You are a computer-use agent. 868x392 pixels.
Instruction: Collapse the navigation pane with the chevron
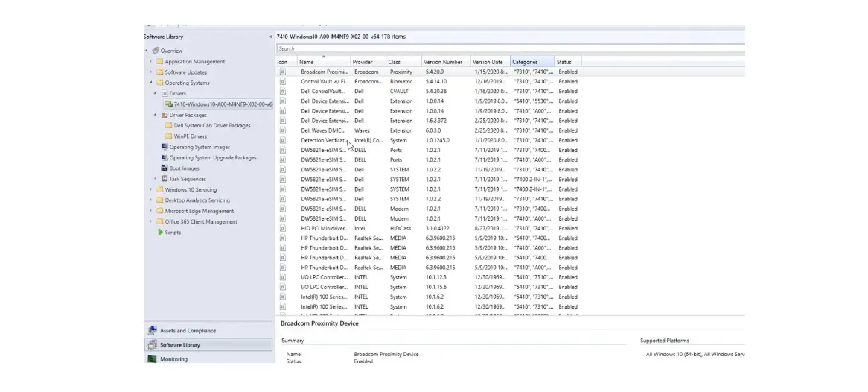pyautogui.click(x=271, y=37)
